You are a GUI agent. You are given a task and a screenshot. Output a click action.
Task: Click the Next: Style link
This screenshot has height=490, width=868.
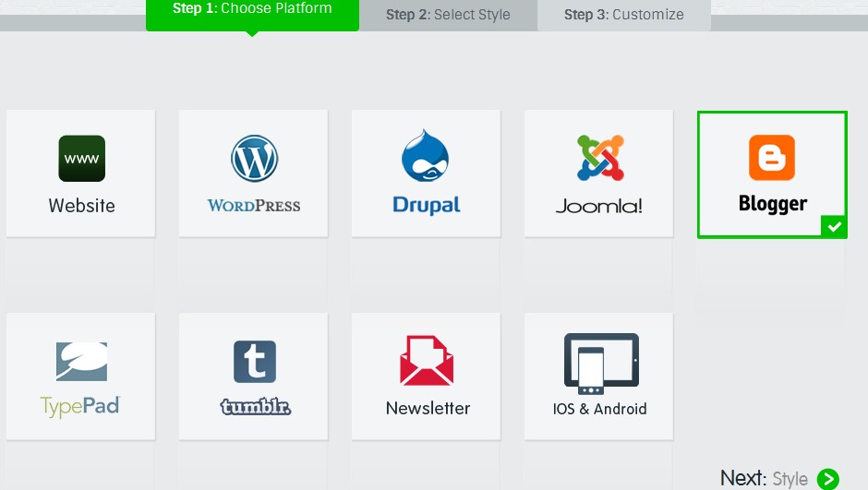[779, 478]
